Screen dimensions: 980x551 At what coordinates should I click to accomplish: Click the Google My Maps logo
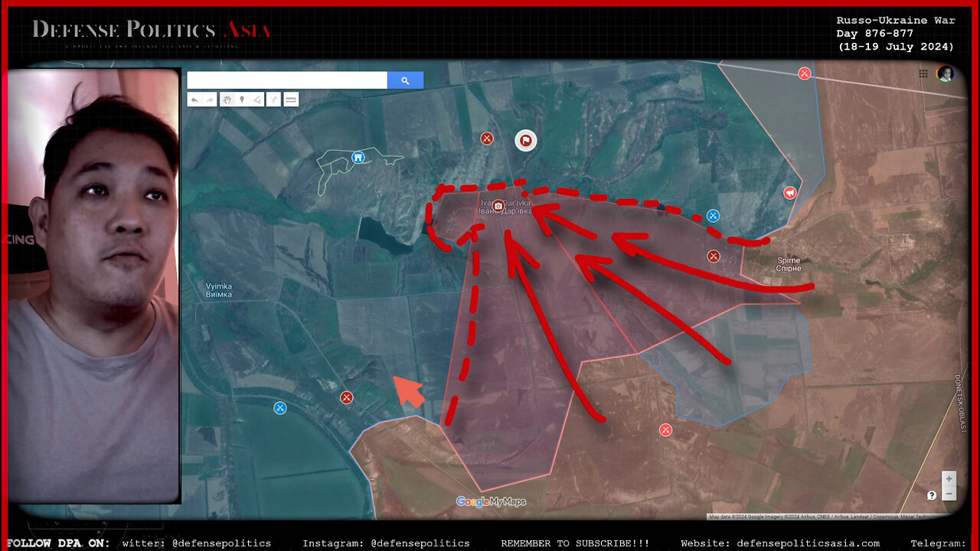tap(491, 502)
